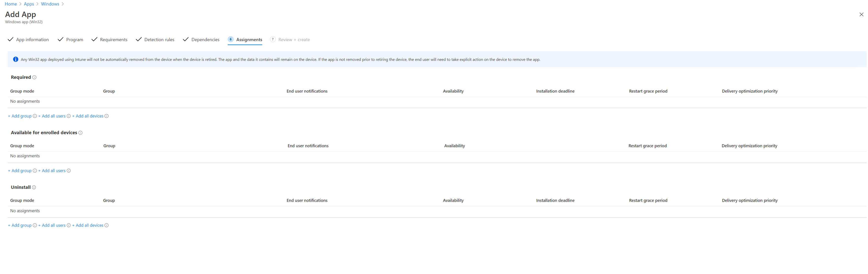Click info icon after Uninstall Add group
868x274 pixels.
click(35, 226)
